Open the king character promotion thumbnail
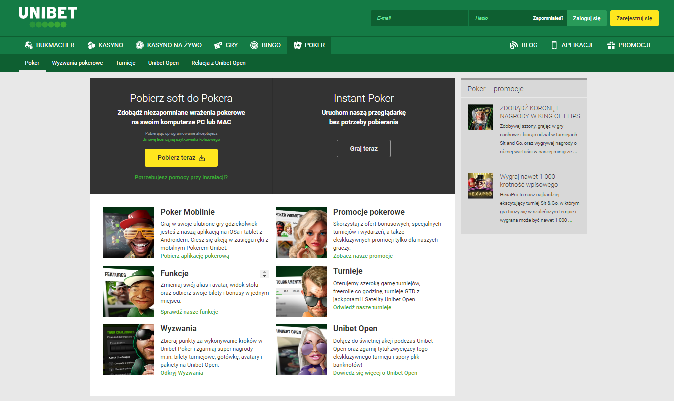Screen dimensions: 674x401 point(481,117)
